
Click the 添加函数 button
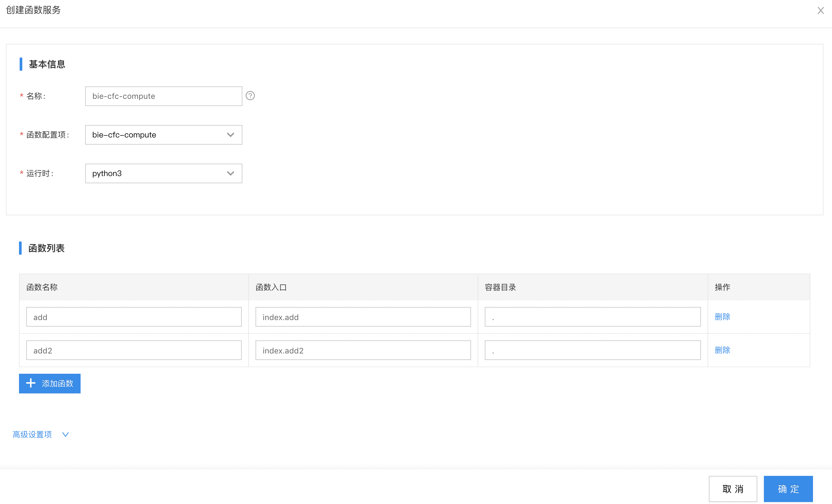click(x=50, y=384)
